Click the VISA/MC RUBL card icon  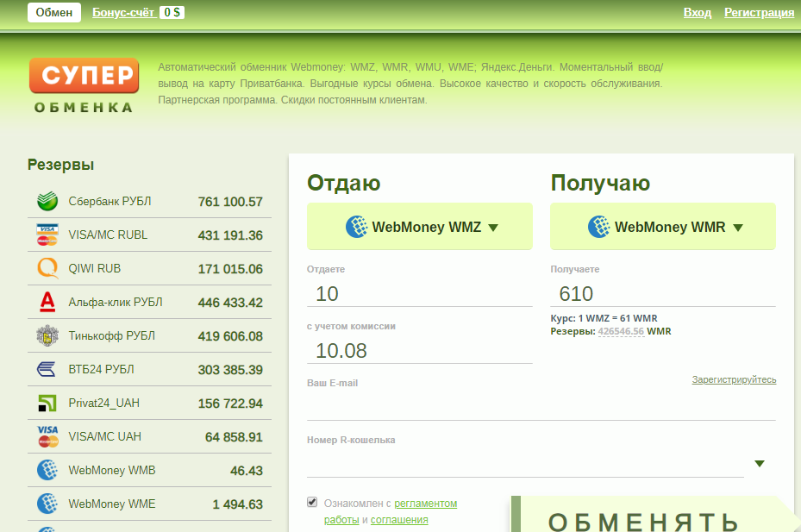pyautogui.click(x=47, y=235)
